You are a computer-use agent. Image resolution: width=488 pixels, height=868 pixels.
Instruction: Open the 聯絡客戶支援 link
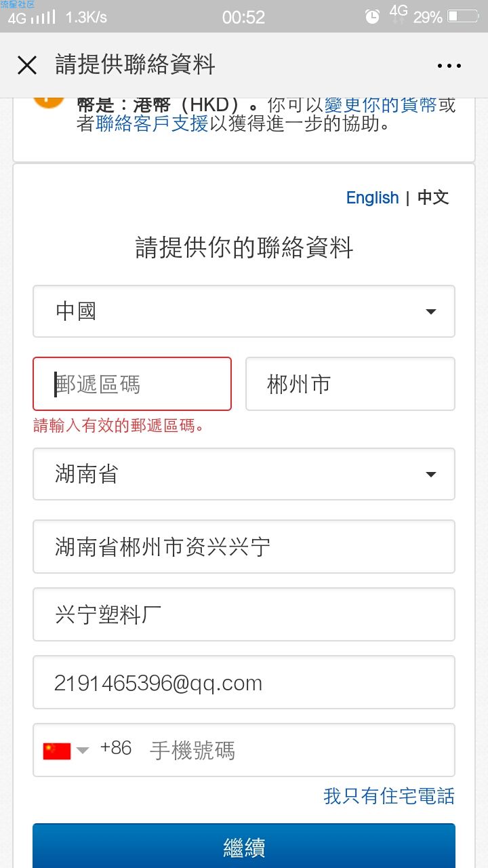(x=152, y=123)
